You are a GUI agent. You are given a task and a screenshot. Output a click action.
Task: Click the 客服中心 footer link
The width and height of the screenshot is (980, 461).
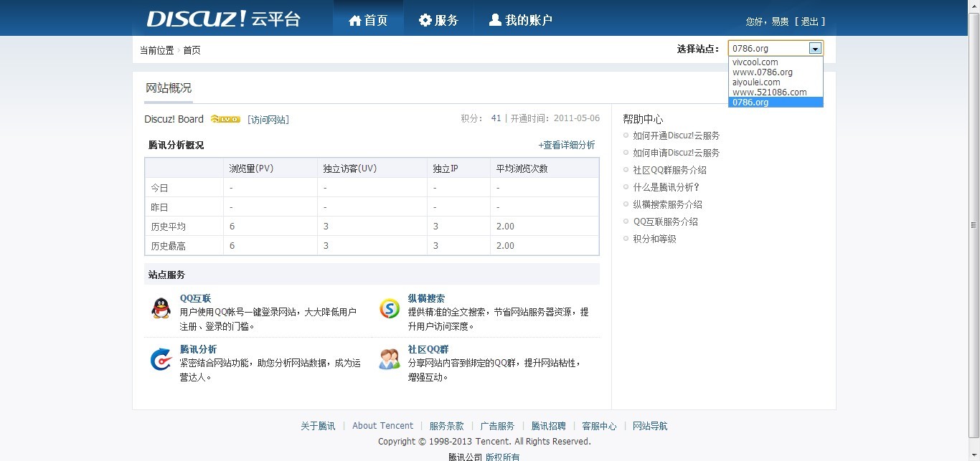coord(599,426)
